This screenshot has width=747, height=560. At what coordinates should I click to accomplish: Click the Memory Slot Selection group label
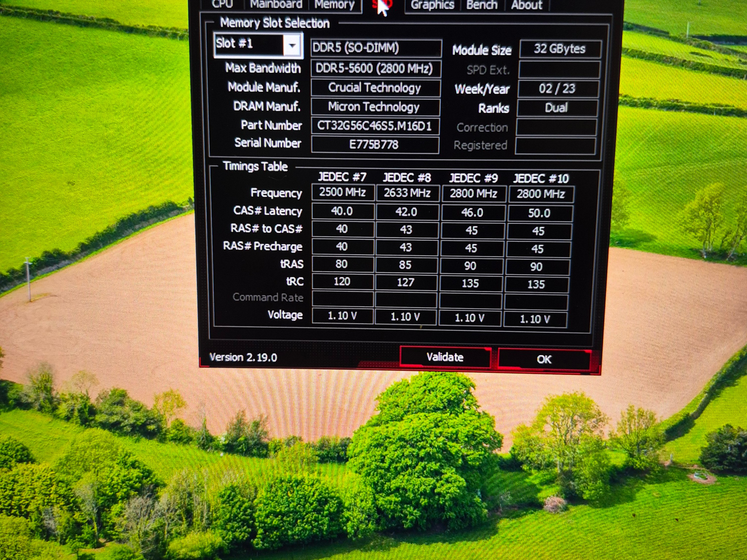coord(275,23)
